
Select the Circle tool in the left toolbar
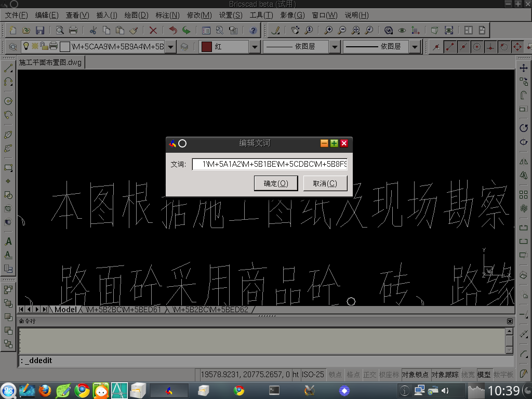(x=8, y=101)
